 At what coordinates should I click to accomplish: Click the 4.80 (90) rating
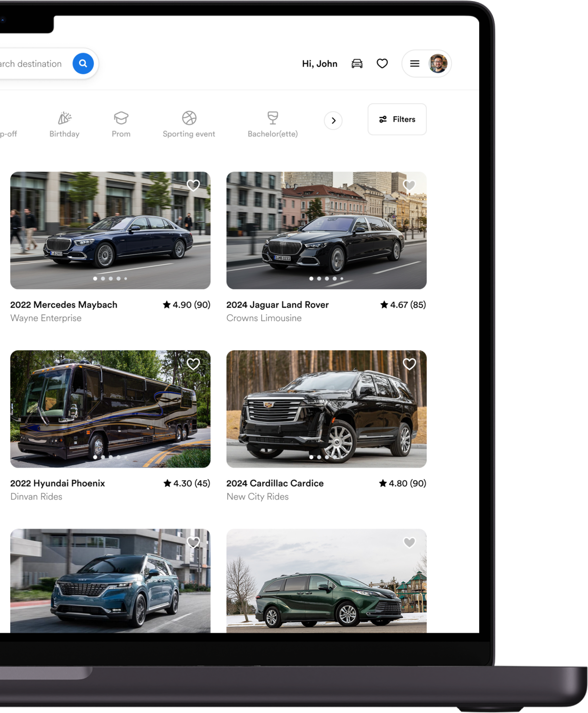point(402,483)
